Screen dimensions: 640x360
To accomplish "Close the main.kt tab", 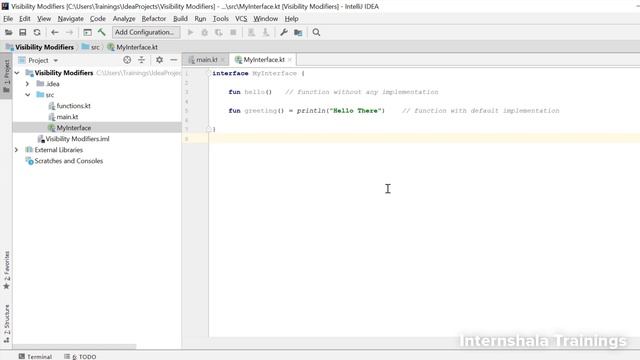I will pos(222,60).
